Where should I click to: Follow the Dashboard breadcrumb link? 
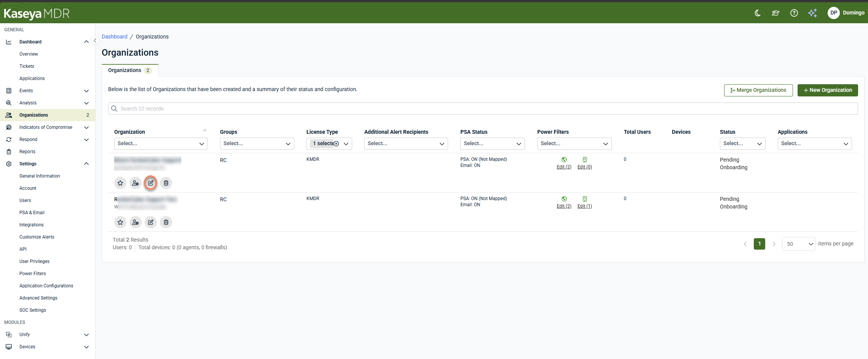tap(115, 37)
